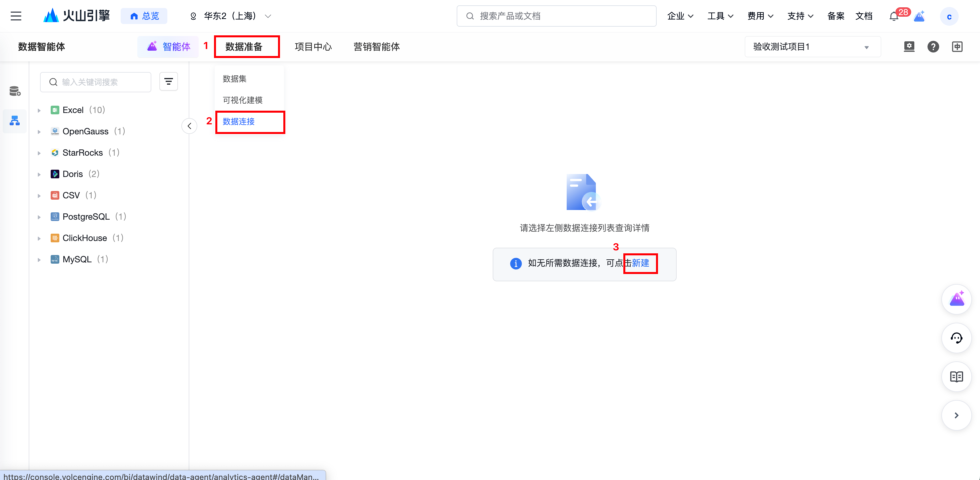Screen dimensions: 980x480
Task: Collapse the left connection list panel
Action: [x=189, y=126]
